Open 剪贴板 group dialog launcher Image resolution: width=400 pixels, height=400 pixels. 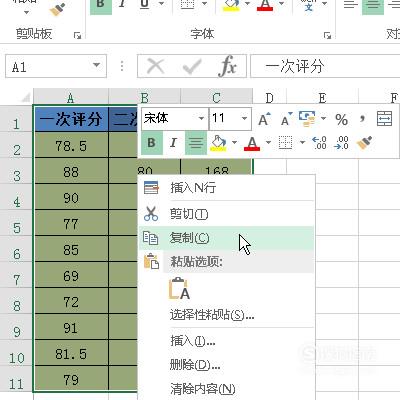(77, 35)
